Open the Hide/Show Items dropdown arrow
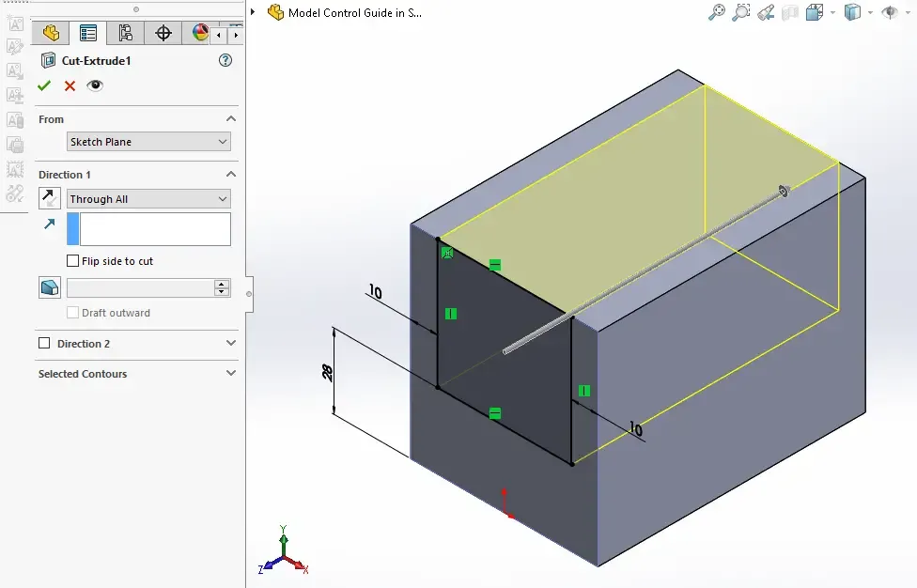The width and height of the screenshot is (917, 588). tap(908, 12)
